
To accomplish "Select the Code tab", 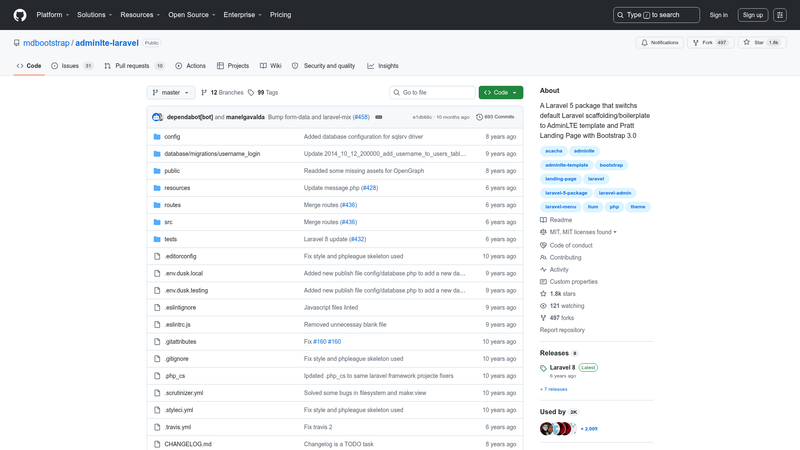I will point(29,66).
